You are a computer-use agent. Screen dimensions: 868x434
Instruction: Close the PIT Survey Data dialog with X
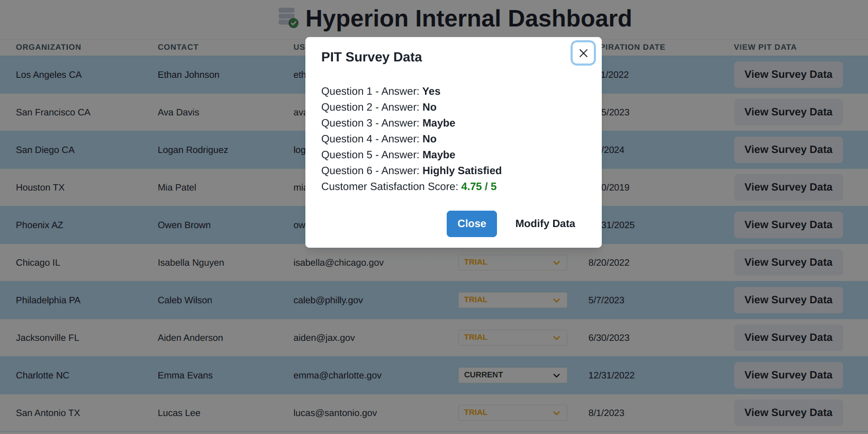[583, 53]
